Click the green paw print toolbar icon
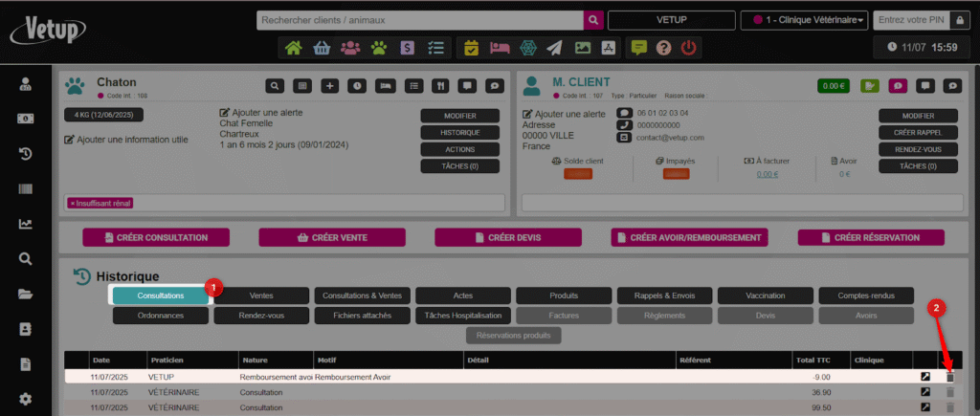The image size is (980, 416). click(379, 47)
